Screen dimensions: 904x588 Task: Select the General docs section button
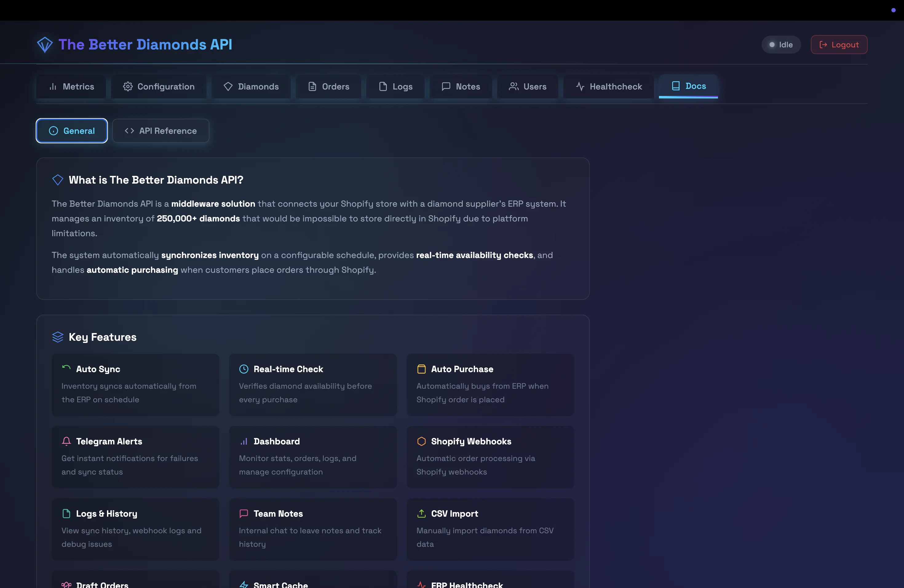click(72, 131)
